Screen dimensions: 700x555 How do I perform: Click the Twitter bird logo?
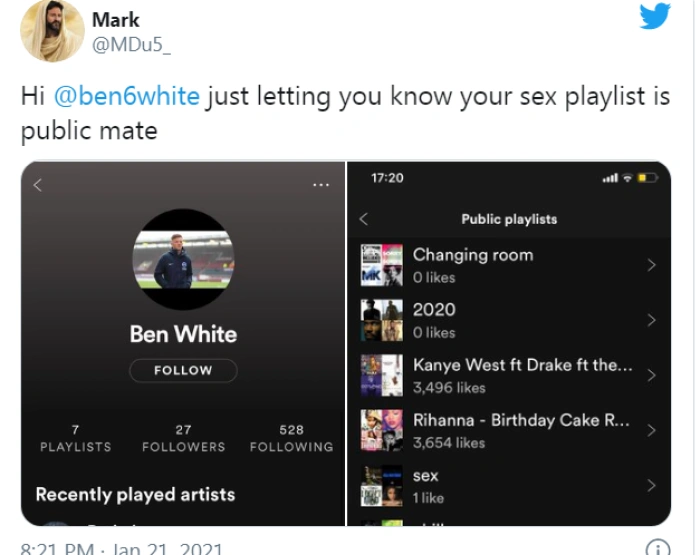click(x=654, y=16)
